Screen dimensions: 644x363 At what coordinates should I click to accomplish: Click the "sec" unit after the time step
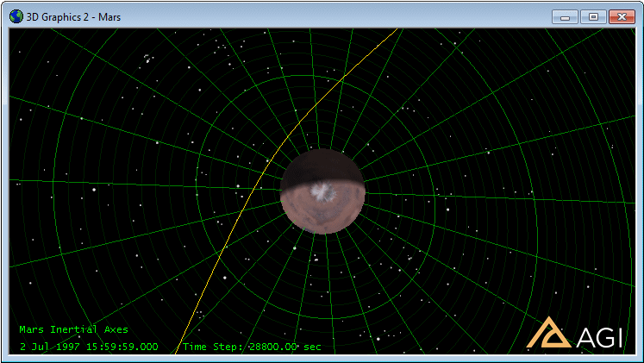(x=312, y=347)
